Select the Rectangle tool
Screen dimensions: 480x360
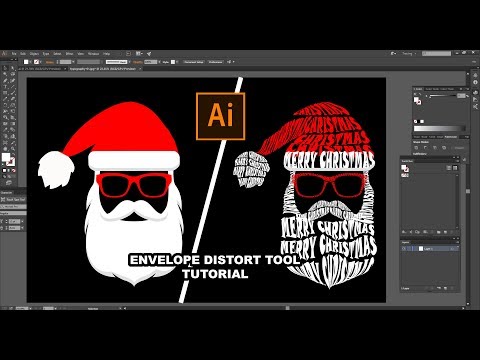(x=5, y=93)
